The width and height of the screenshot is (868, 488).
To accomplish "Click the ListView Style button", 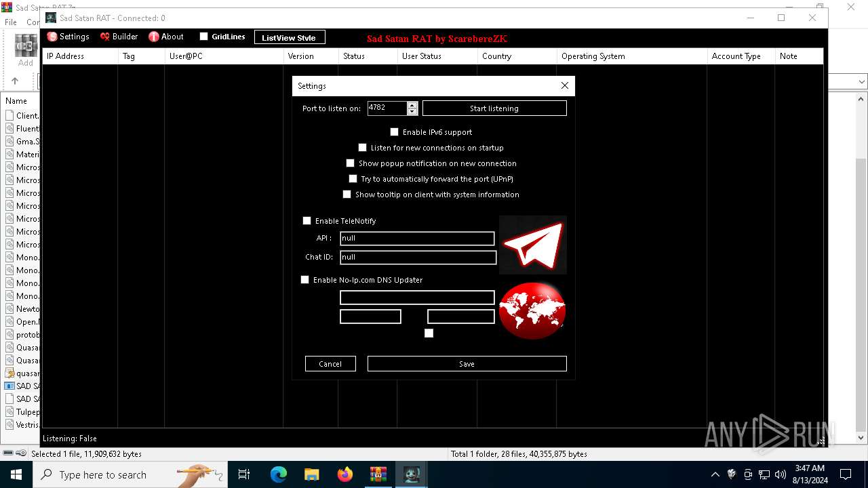I will tap(290, 37).
